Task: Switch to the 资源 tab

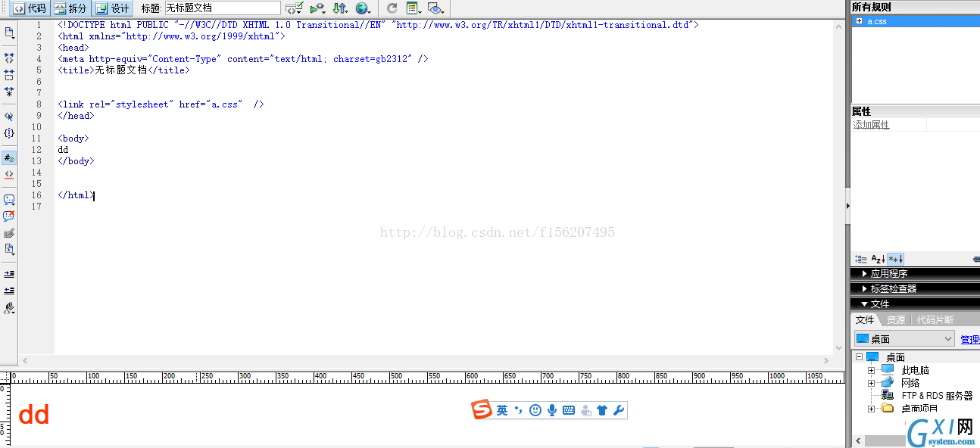Action: pyautogui.click(x=896, y=320)
